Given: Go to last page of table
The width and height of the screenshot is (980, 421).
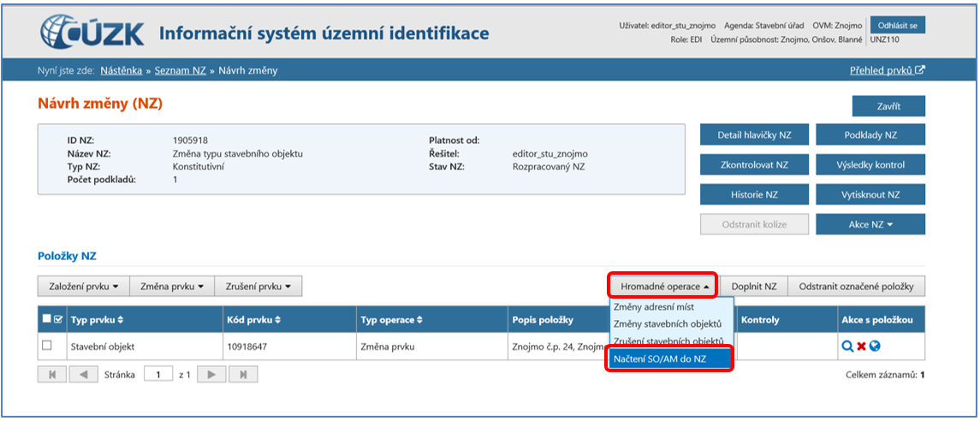Looking at the screenshot, I should point(243,375).
